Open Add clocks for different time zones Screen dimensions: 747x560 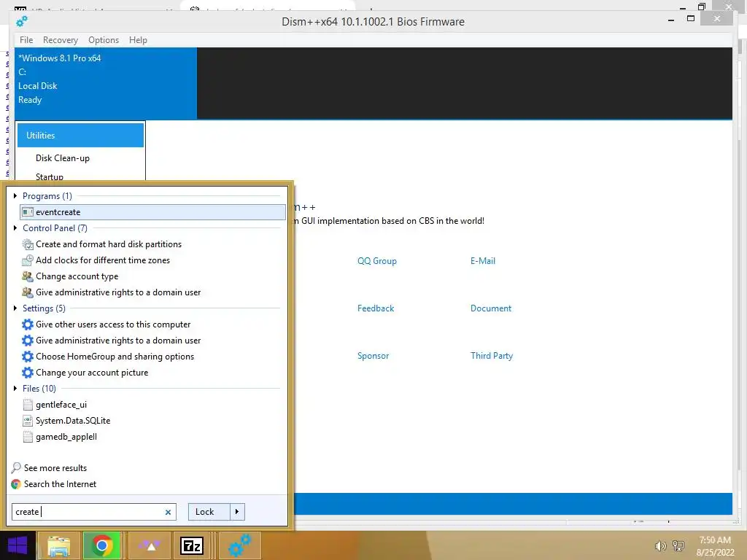pos(103,260)
